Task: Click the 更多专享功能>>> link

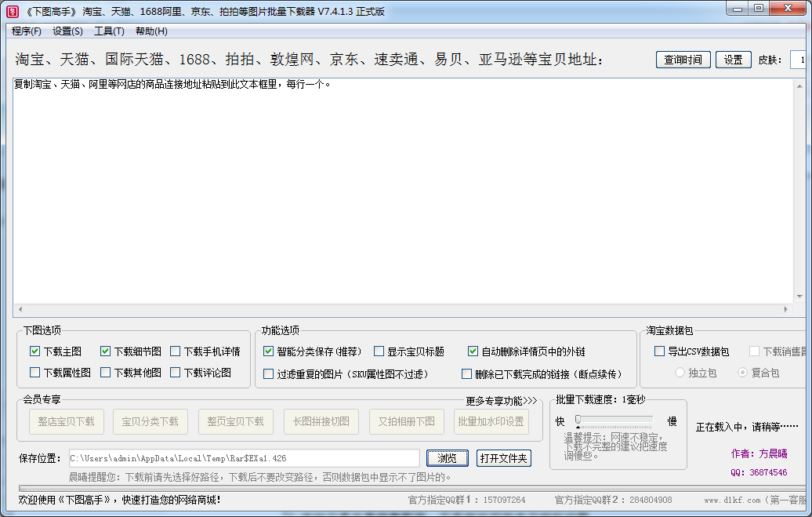Action: click(x=502, y=401)
